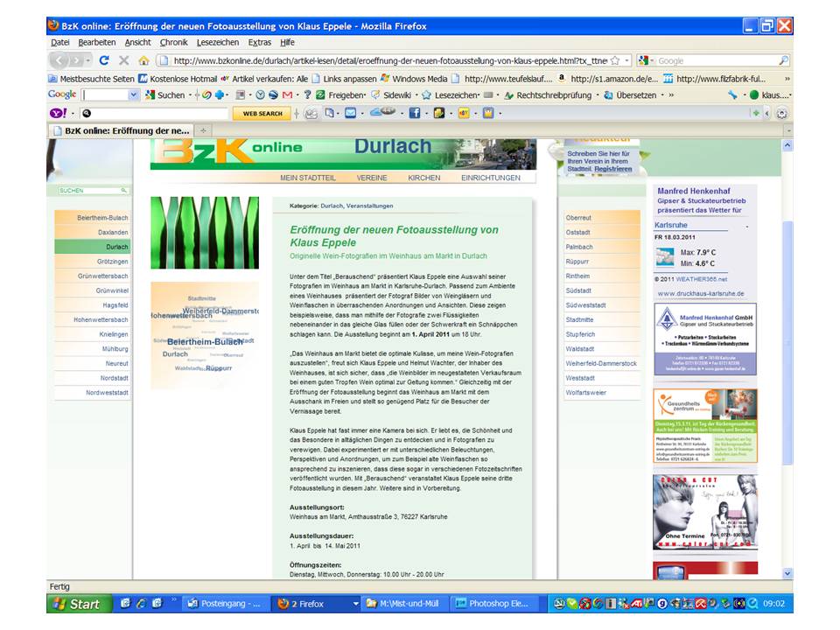Click the Yahoo toolbar Y! logo
Viewport: 840px width, 630px height.
click(x=58, y=113)
